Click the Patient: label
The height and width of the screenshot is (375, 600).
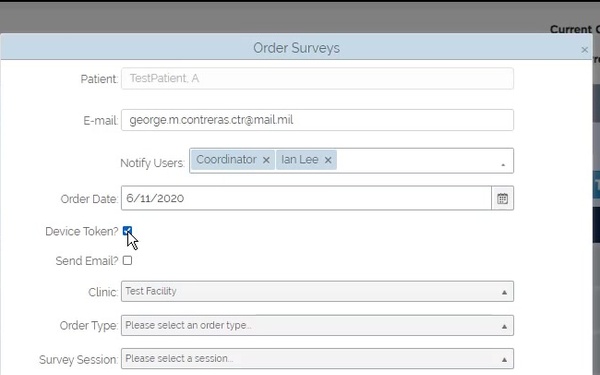tap(99, 79)
